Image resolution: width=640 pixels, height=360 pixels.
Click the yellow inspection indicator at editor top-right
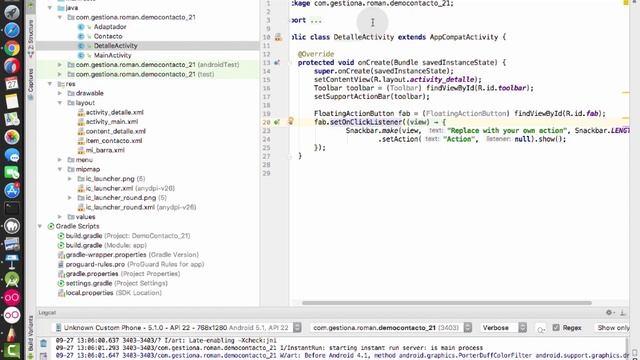626,2
